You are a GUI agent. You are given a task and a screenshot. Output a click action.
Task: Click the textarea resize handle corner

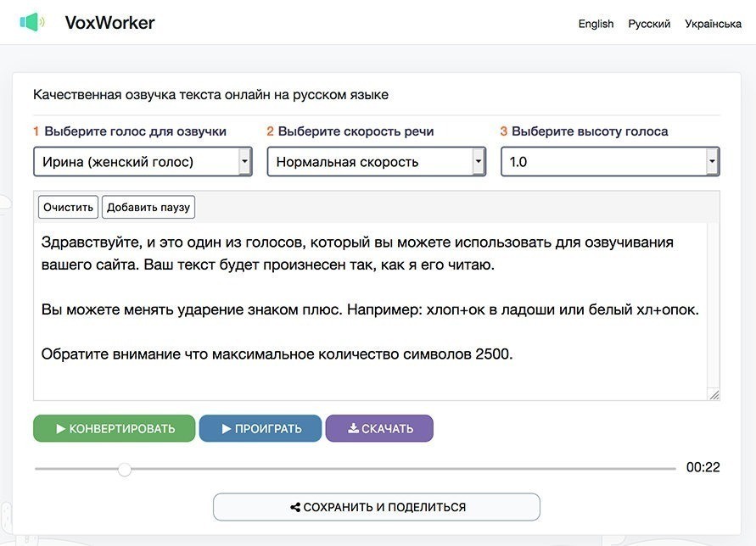714,395
